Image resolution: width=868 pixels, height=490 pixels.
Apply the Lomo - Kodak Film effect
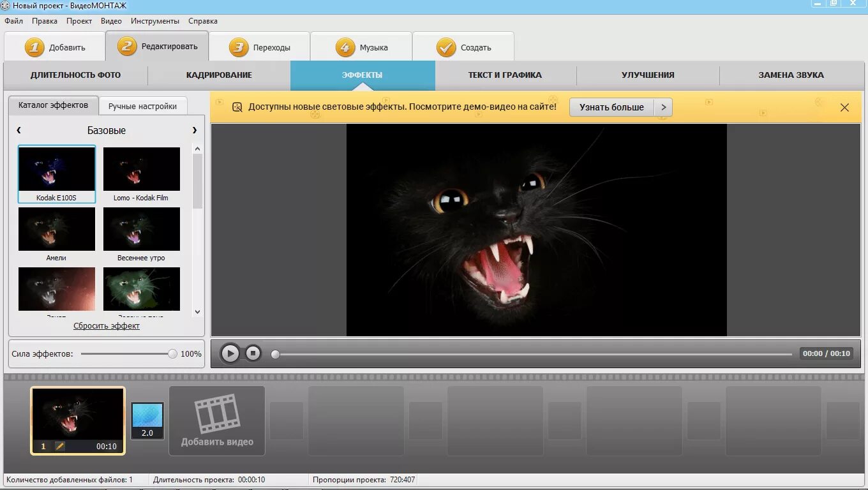coord(141,174)
